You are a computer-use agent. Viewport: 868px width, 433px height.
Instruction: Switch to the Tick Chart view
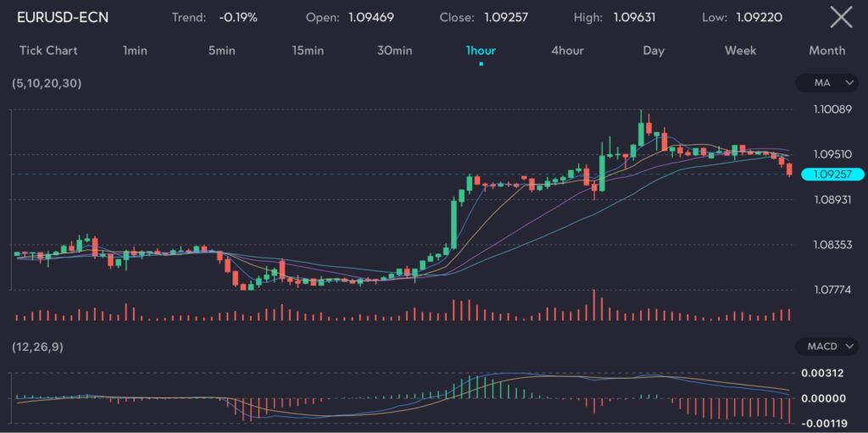(x=48, y=50)
